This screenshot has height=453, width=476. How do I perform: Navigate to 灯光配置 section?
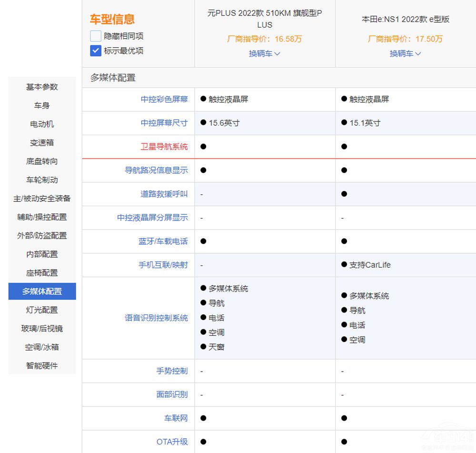point(42,310)
